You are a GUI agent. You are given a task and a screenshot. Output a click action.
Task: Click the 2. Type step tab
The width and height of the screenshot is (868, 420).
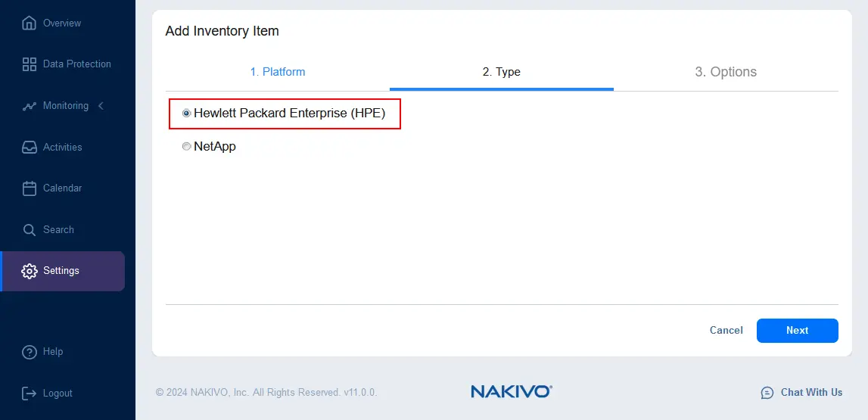[x=502, y=72]
